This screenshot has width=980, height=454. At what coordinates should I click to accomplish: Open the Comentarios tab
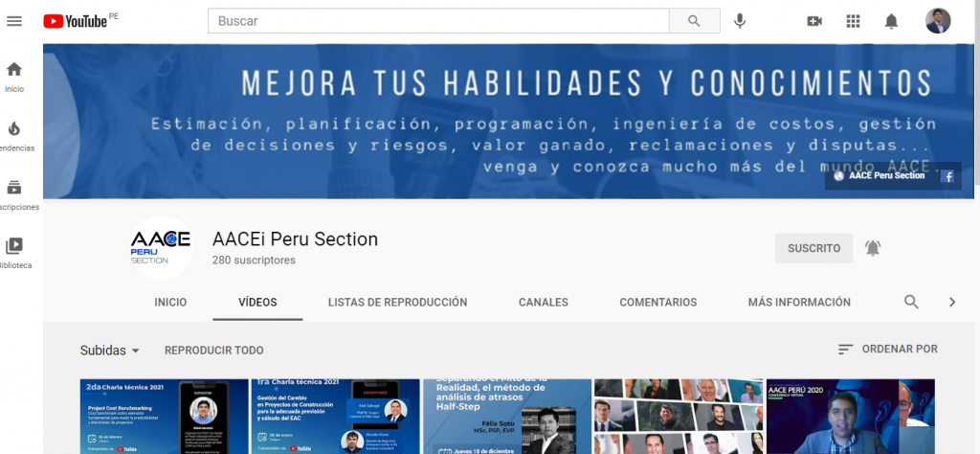click(658, 302)
